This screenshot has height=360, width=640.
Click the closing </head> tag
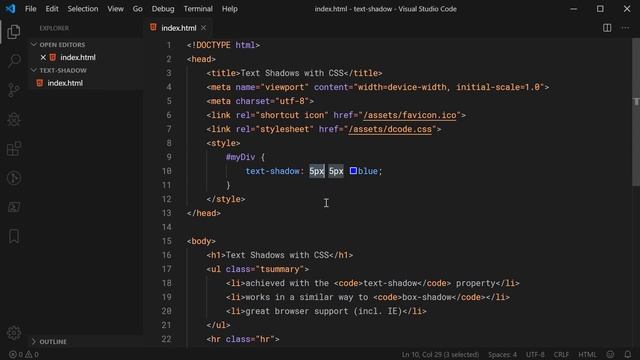[x=204, y=213]
